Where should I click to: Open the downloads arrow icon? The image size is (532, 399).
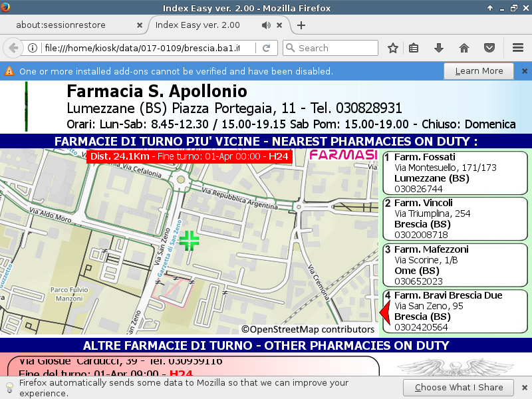(x=439, y=48)
